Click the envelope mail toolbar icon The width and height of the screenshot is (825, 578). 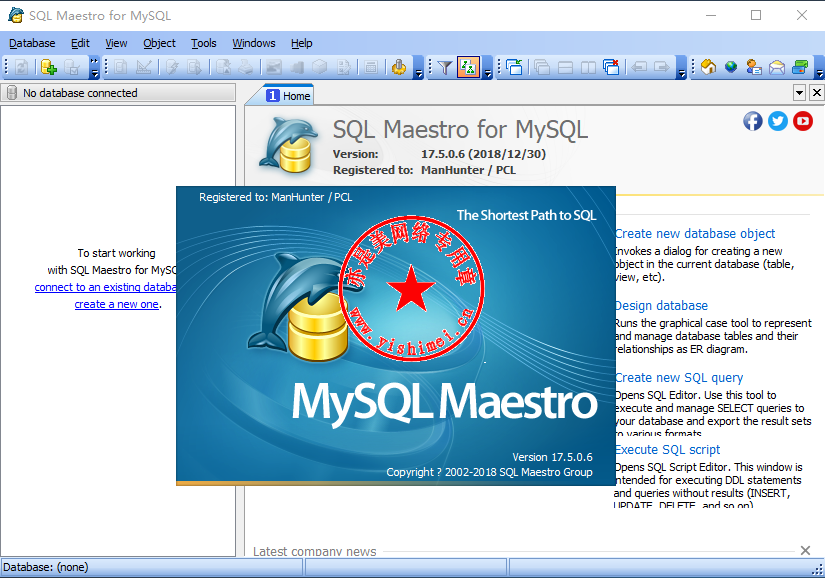pyautogui.click(x=777, y=67)
